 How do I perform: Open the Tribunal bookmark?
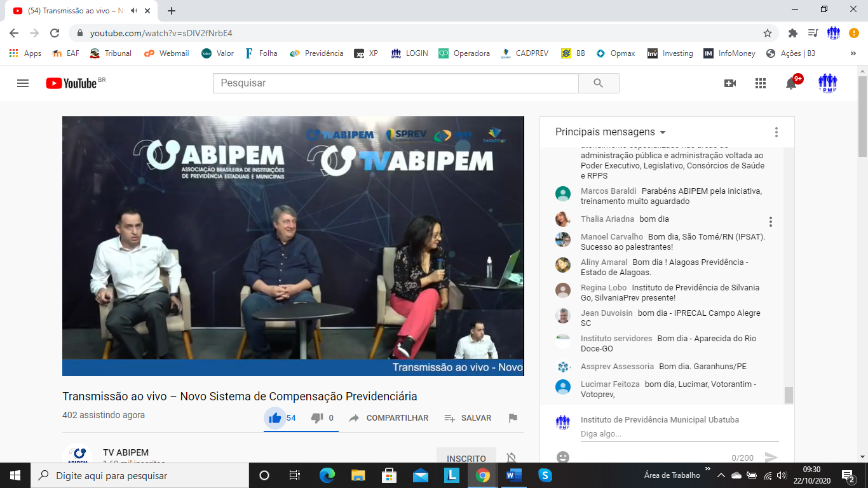coord(111,53)
